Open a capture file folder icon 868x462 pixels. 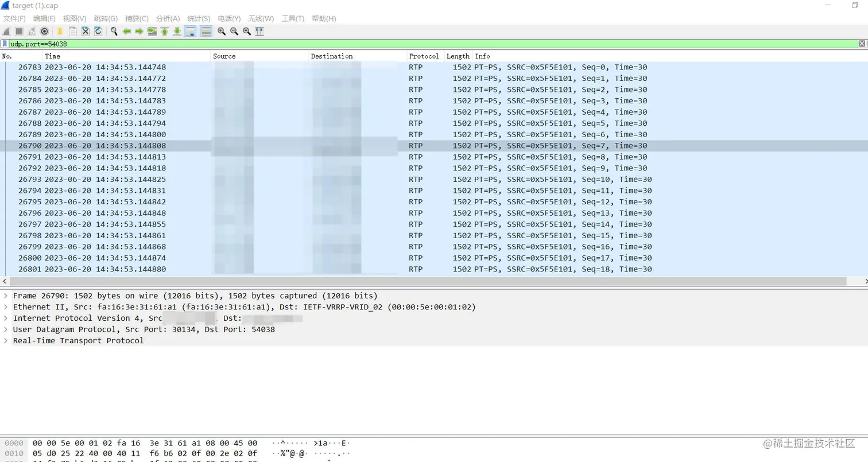60,32
